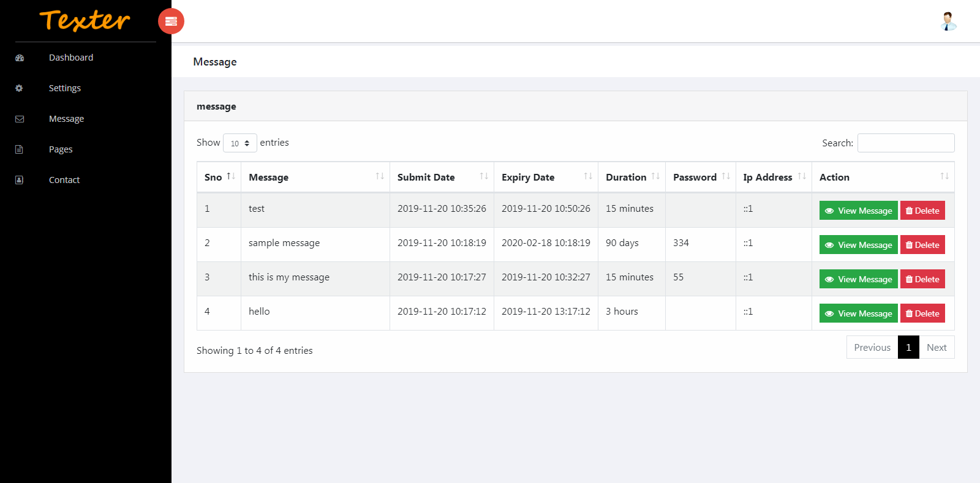Click the Message envelope icon in sidebar

pyautogui.click(x=20, y=119)
